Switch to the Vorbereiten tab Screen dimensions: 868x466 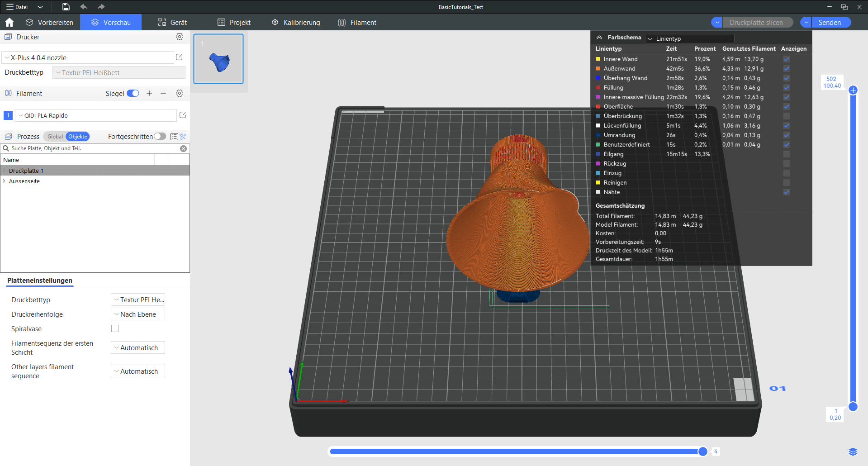(50, 22)
